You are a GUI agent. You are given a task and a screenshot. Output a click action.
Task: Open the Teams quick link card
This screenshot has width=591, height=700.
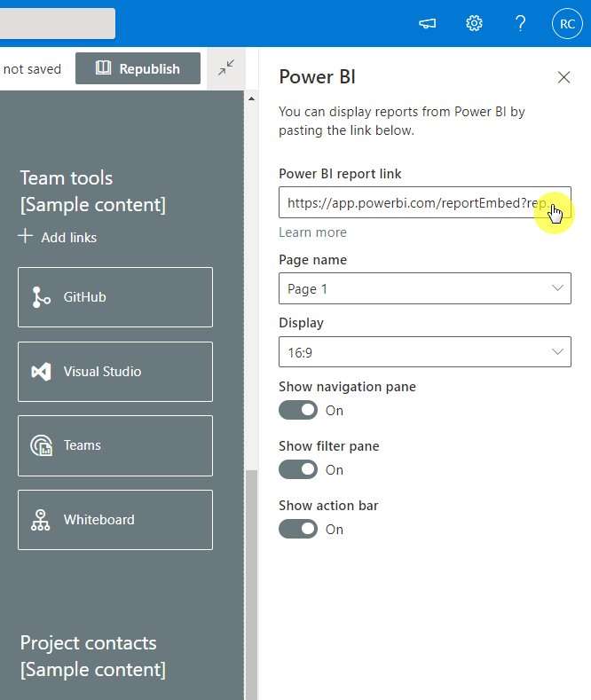[x=115, y=445]
